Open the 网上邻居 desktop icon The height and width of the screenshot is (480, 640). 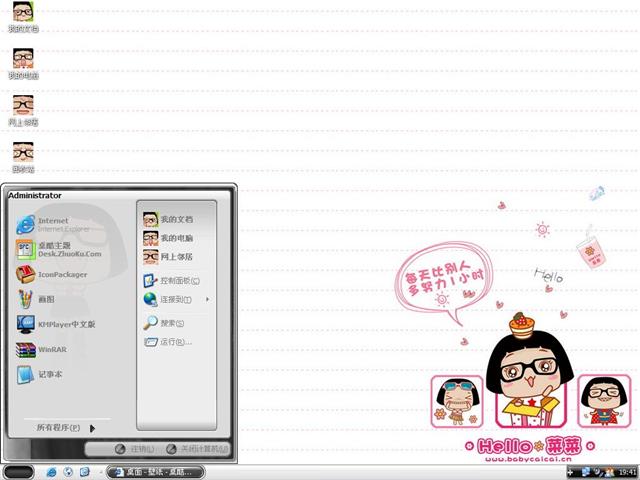pos(23,110)
